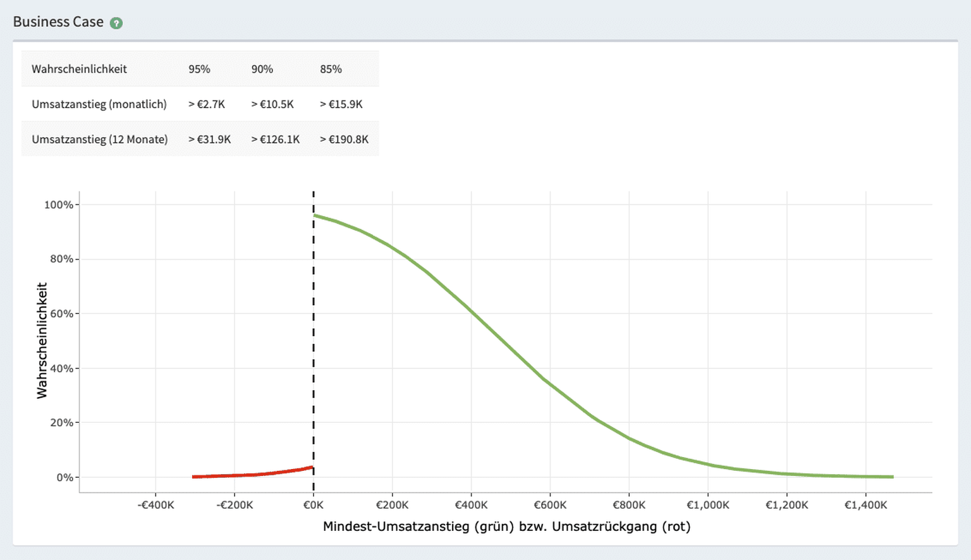
Task: Click the '-€200K' x-axis label
Action: 235,505
